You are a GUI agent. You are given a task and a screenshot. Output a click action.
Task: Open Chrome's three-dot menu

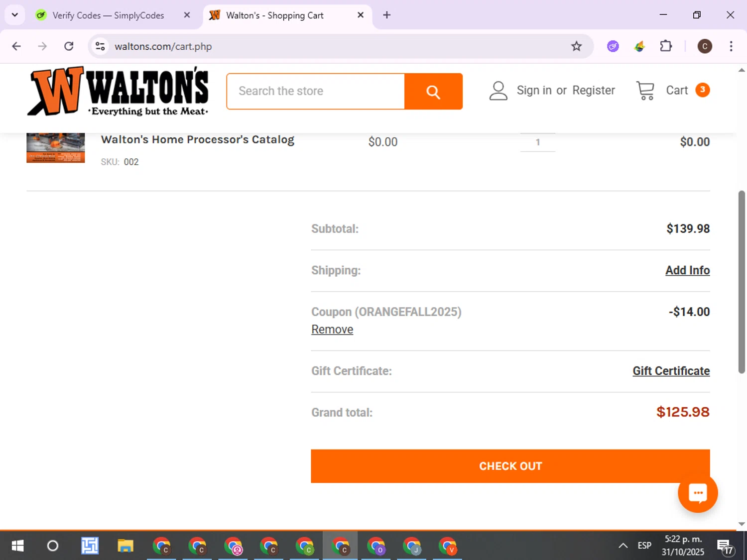731,46
